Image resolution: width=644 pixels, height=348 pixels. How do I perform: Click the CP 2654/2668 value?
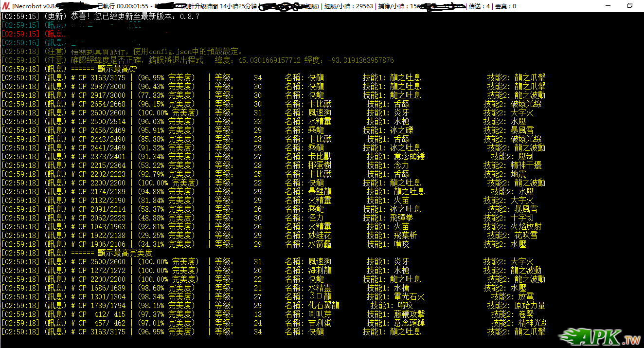pos(102,104)
